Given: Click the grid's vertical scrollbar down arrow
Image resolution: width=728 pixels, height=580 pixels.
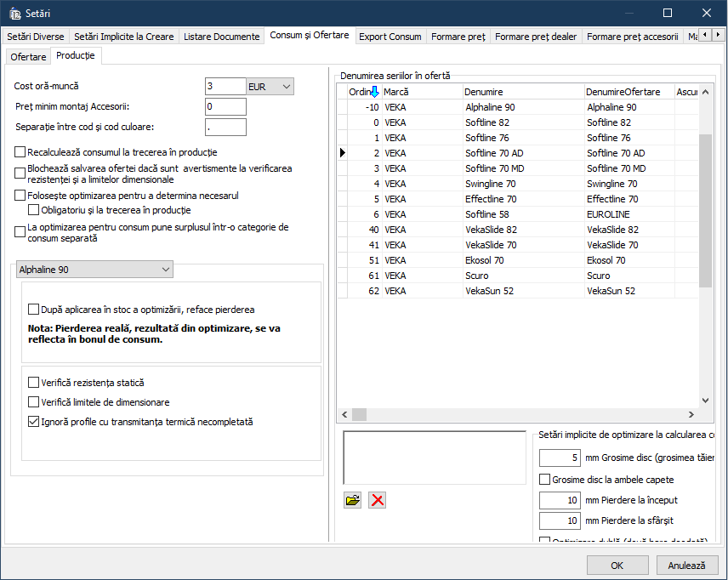Looking at the screenshot, I should click(704, 401).
